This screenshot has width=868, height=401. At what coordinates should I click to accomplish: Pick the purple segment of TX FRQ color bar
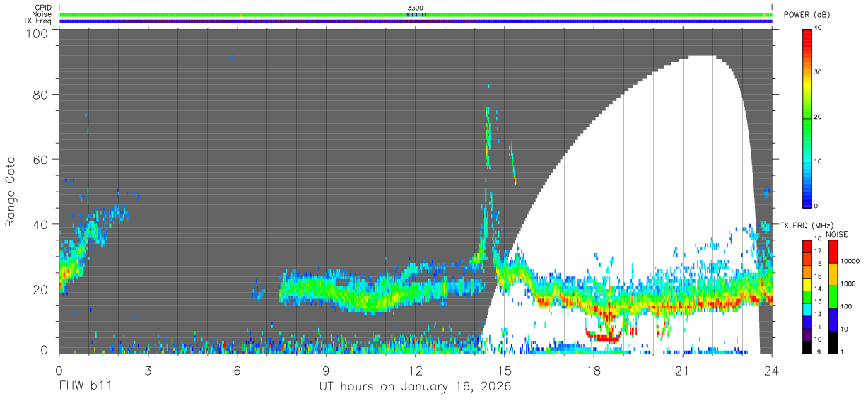click(x=807, y=335)
